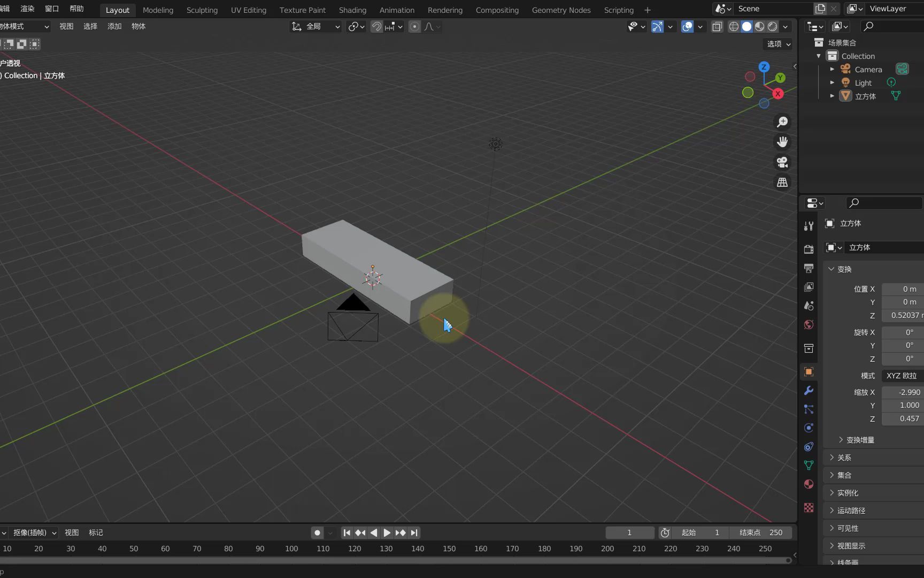Open the Modifiers properties tab

[x=808, y=391]
